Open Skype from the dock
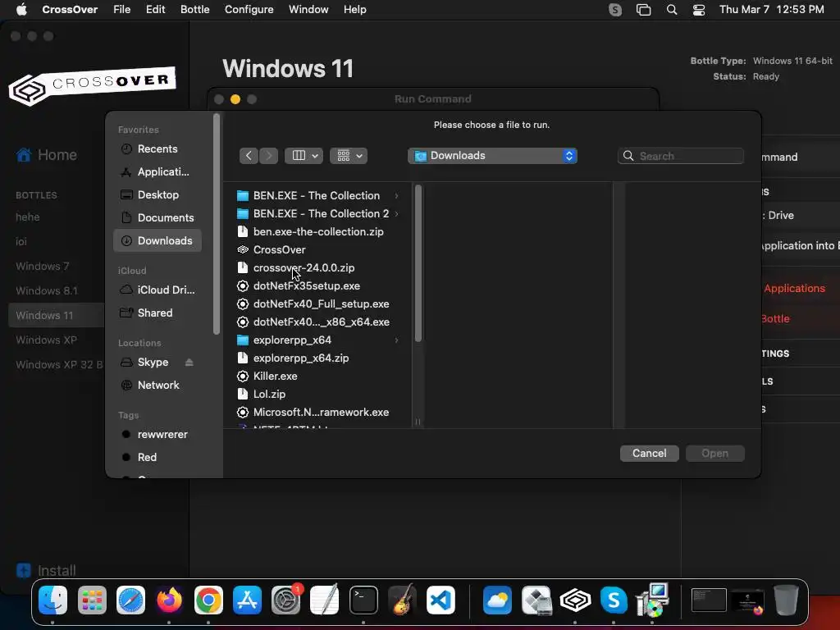840x630 pixels. [x=614, y=600]
